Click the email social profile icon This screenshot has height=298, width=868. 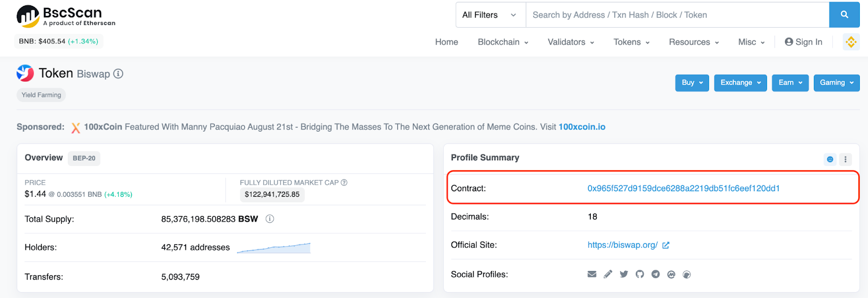click(592, 274)
